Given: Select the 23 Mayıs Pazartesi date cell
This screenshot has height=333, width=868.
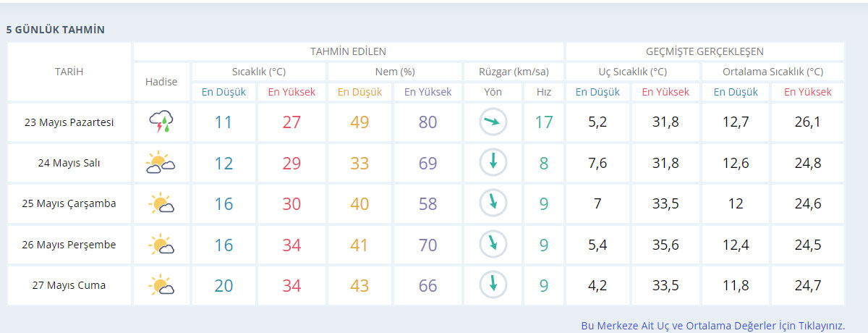Looking at the screenshot, I should tap(69, 122).
